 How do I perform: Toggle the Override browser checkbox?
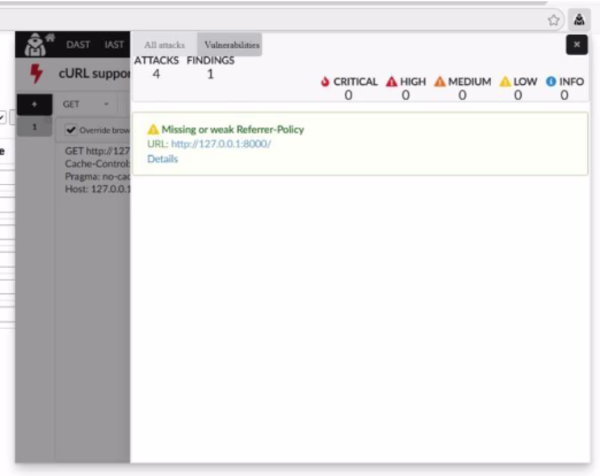click(x=71, y=130)
